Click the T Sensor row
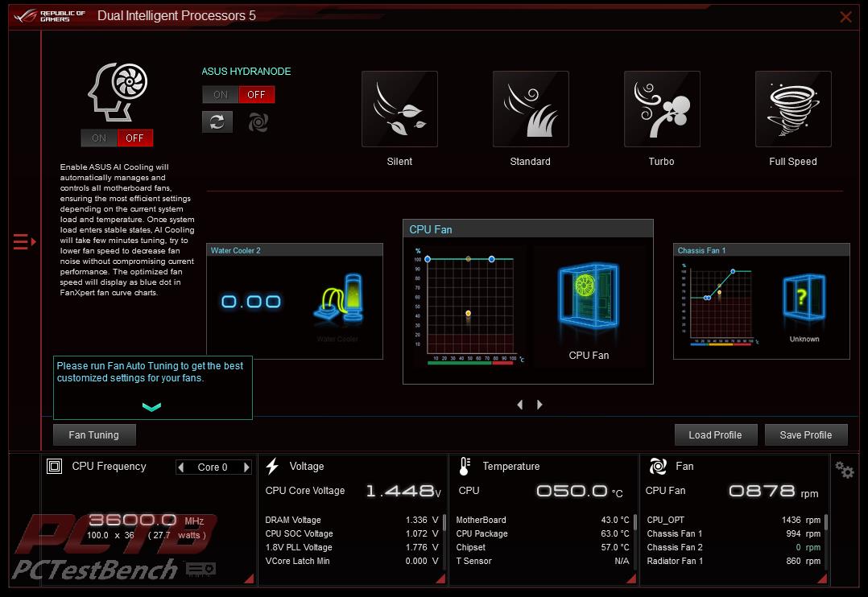Screen dimensions: 868x597 tap(543, 561)
